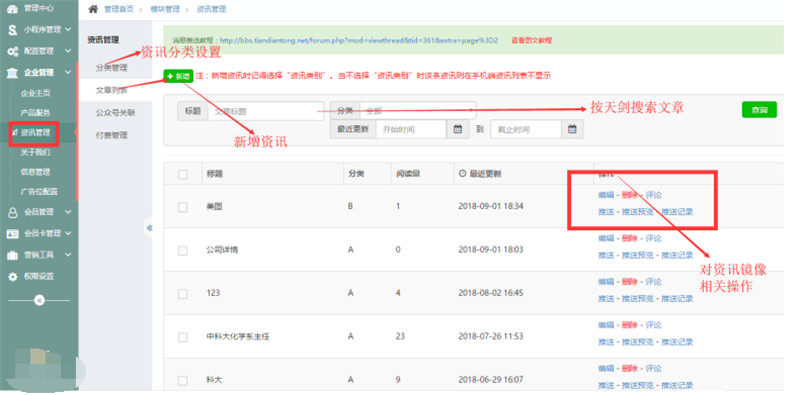Focus the 截止时间 date input
This screenshot has width=800, height=395.
point(526,129)
